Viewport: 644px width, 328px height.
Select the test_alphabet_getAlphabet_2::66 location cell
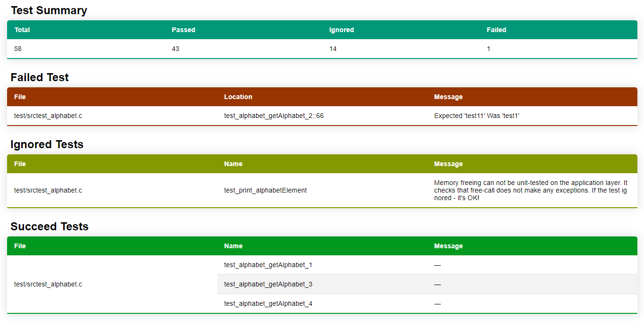(274, 116)
